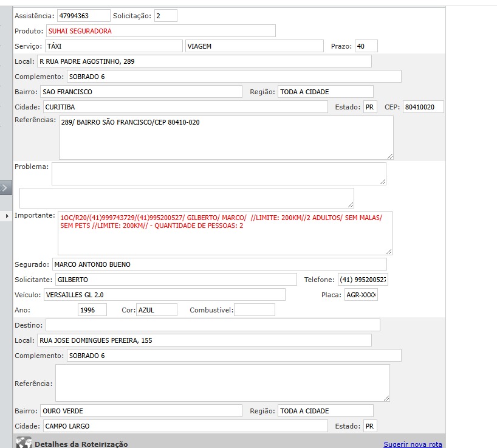Expand the left side panel chevron
This screenshot has height=448, width=497.
(x=5, y=188)
